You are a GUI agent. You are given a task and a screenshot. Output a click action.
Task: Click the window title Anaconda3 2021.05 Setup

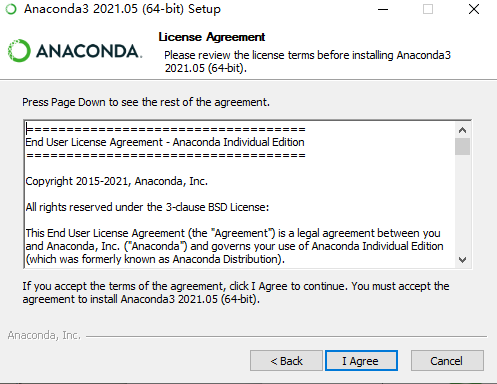click(x=122, y=9)
